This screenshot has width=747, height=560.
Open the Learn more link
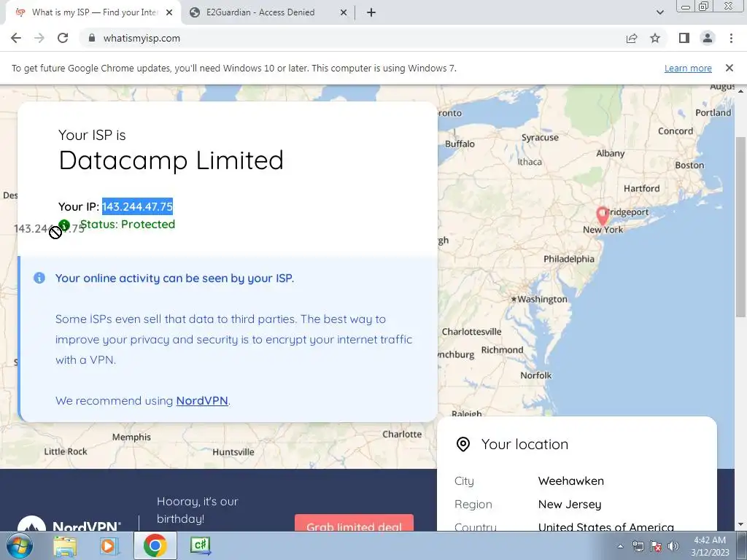click(x=688, y=68)
